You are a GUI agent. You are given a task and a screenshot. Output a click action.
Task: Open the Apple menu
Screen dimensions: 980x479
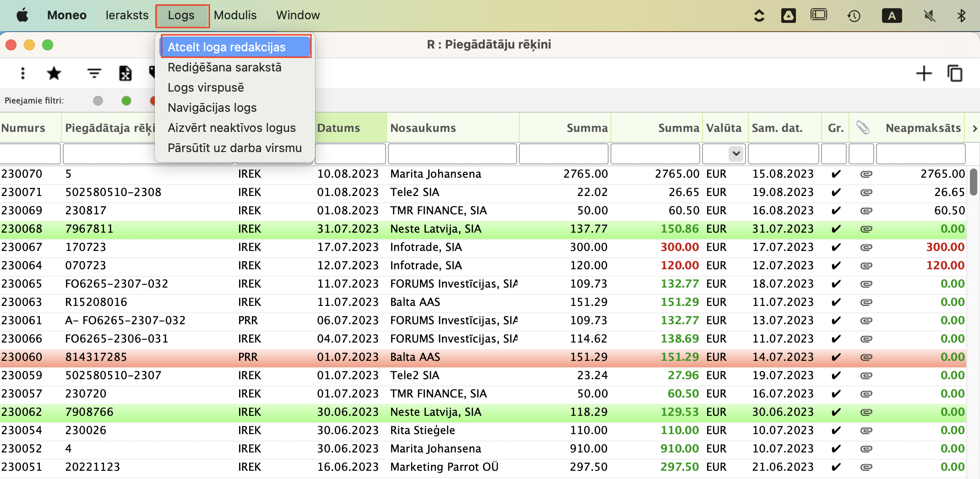(x=22, y=15)
